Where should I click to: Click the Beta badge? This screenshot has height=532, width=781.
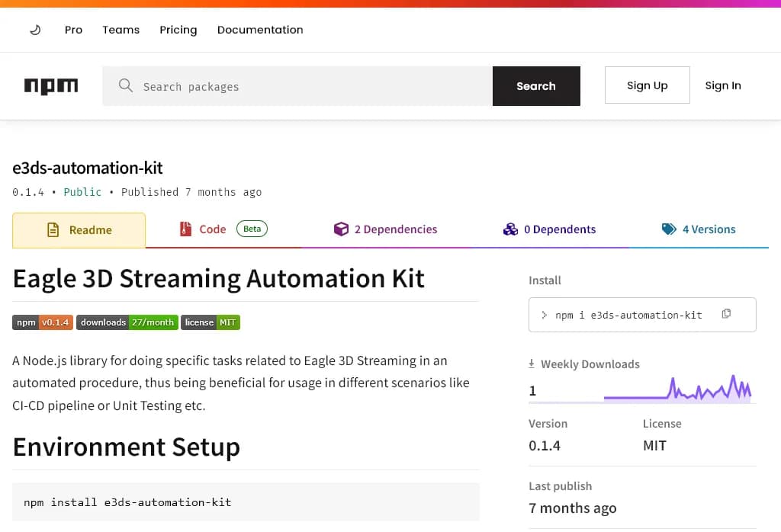point(252,229)
